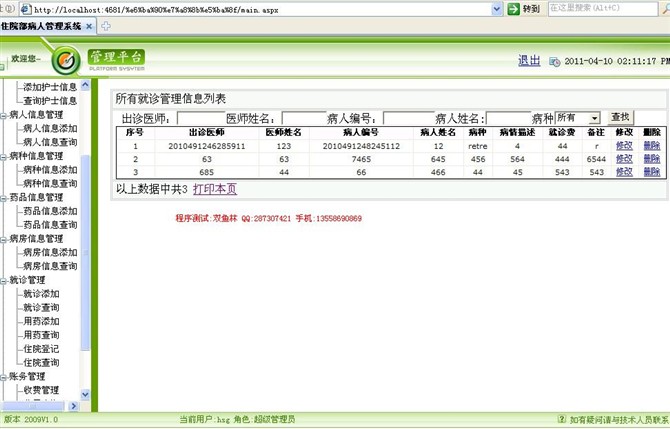Click cell 2010491248245112 in table

tap(361, 146)
